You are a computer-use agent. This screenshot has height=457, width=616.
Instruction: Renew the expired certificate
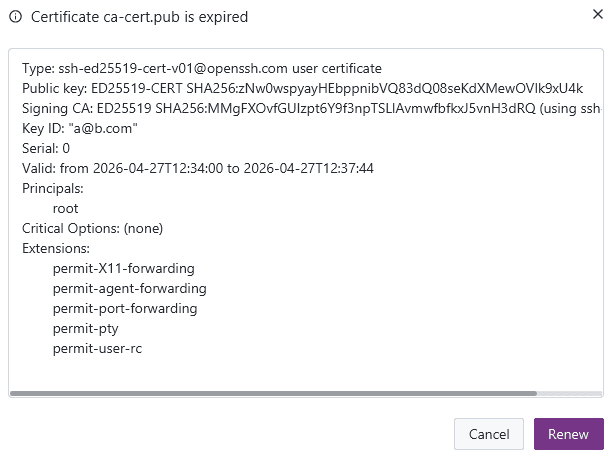tap(568, 434)
